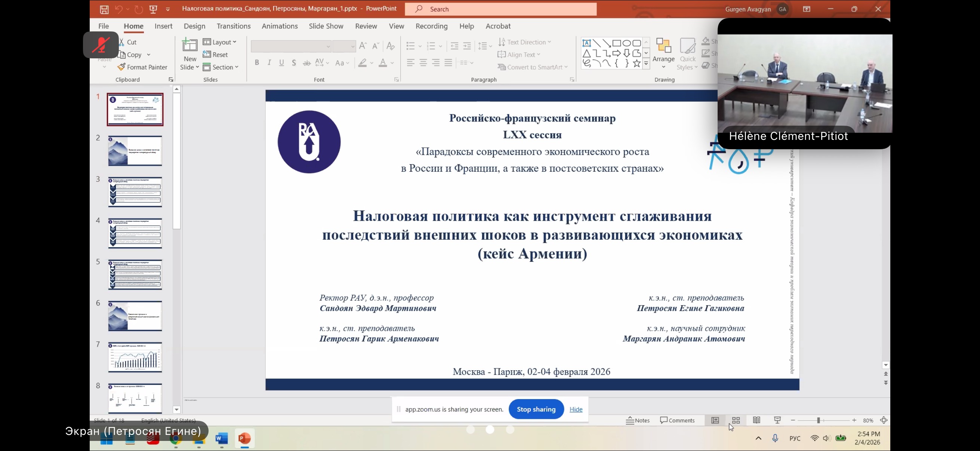The image size is (980, 451).
Task: Click the New Slide icon
Action: [190, 46]
